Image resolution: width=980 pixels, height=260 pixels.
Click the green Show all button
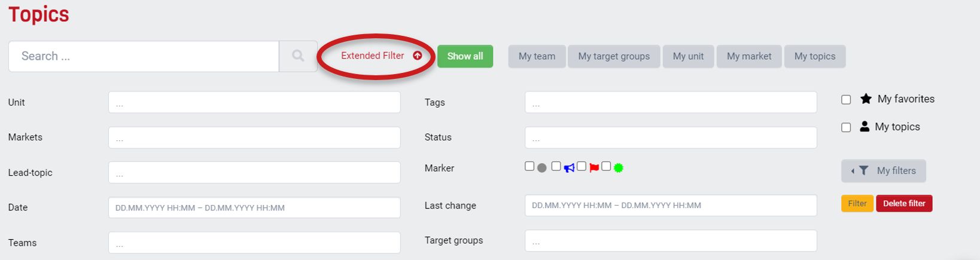click(x=465, y=56)
